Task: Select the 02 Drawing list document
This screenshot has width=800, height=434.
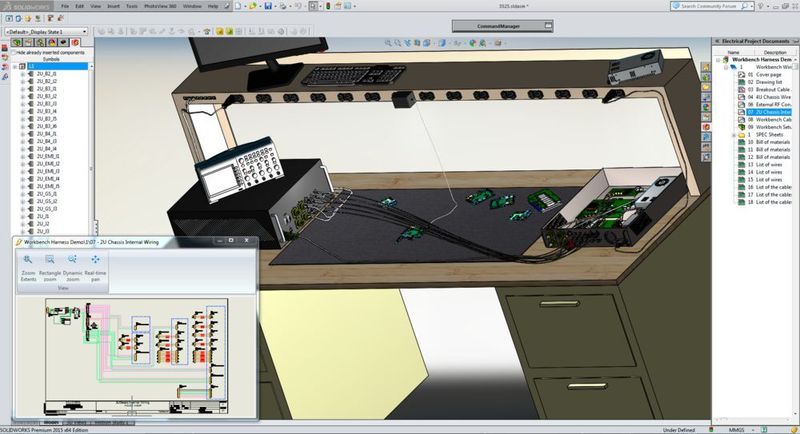Action: pos(764,82)
